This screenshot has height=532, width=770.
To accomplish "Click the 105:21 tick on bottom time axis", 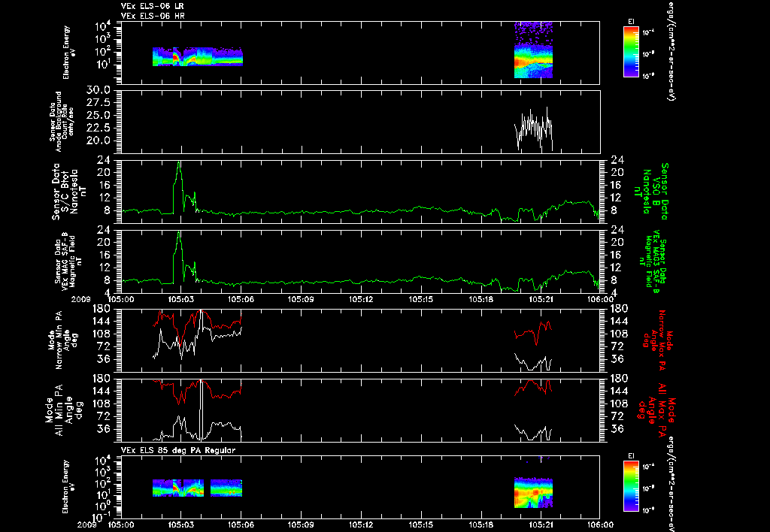I will pos(541,524).
